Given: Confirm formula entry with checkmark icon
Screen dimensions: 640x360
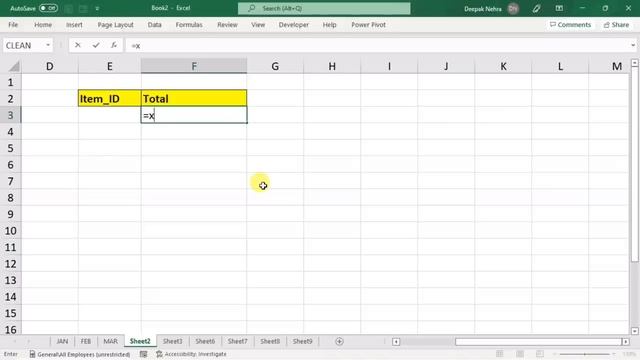Looking at the screenshot, I should coord(96,45).
